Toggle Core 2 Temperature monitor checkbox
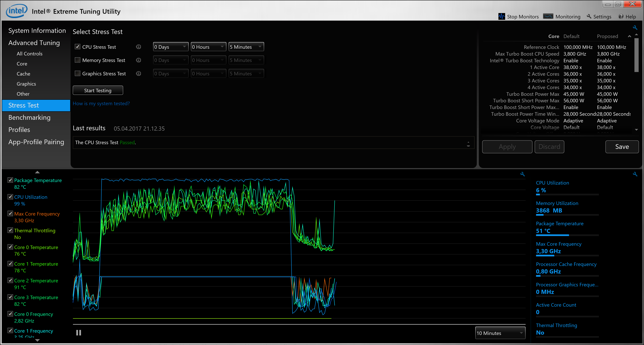644x345 pixels. 10,280
